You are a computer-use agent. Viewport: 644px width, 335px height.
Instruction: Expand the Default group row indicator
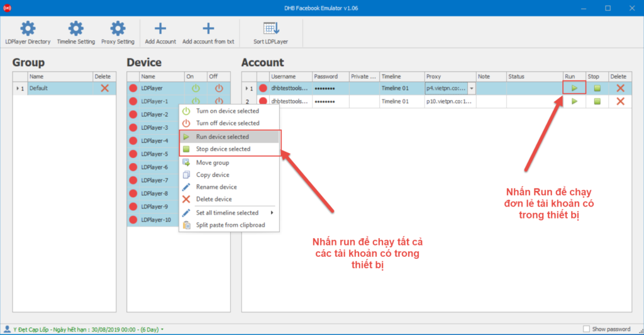tap(17, 88)
